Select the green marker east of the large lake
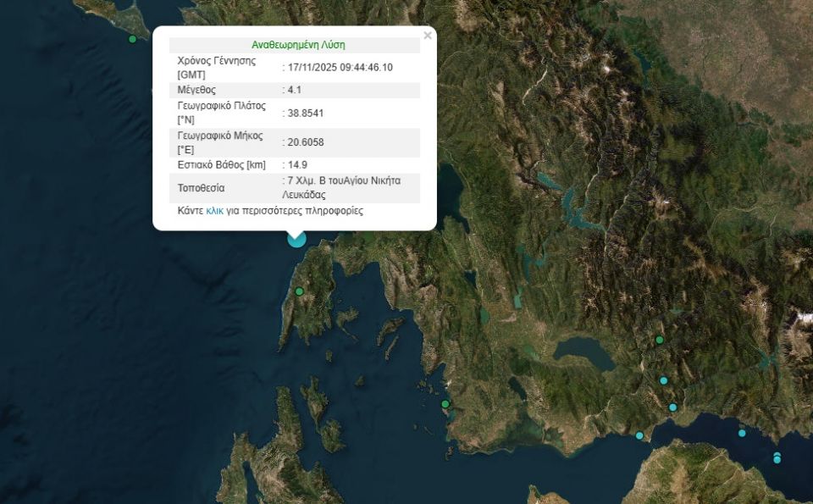 pyautogui.click(x=659, y=340)
